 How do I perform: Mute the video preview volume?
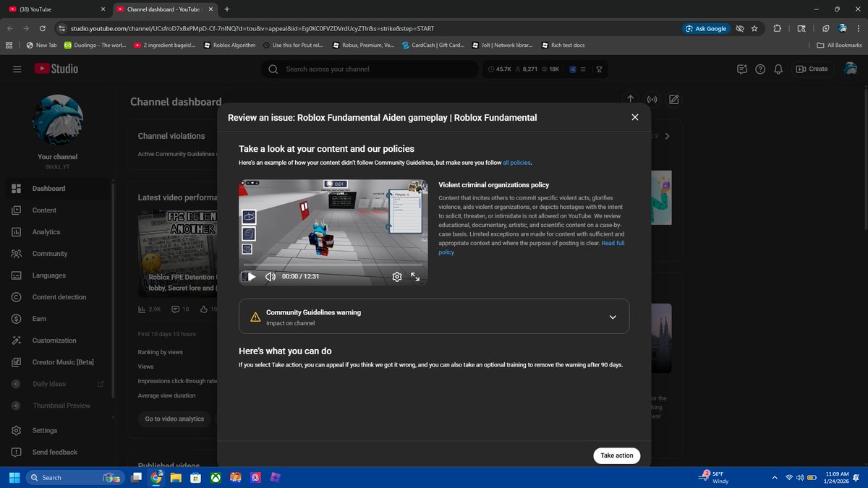click(x=271, y=276)
